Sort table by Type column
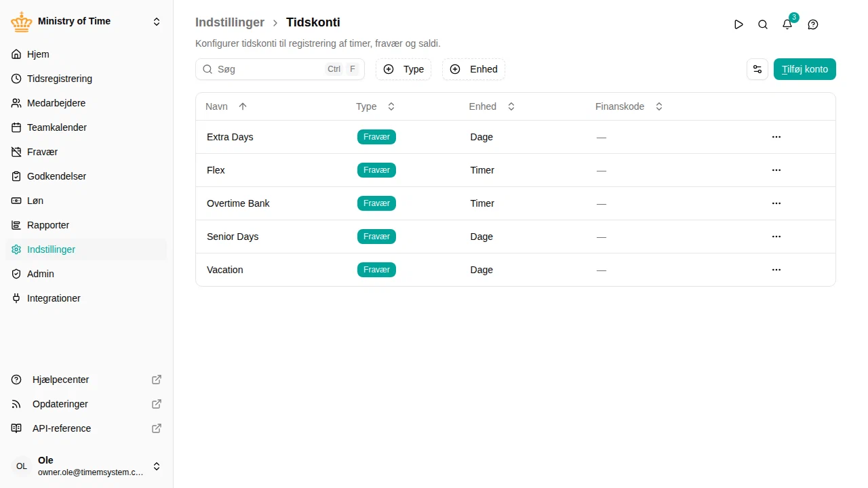The height and width of the screenshot is (488, 868). pyautogui.click(x=376, y=106)
